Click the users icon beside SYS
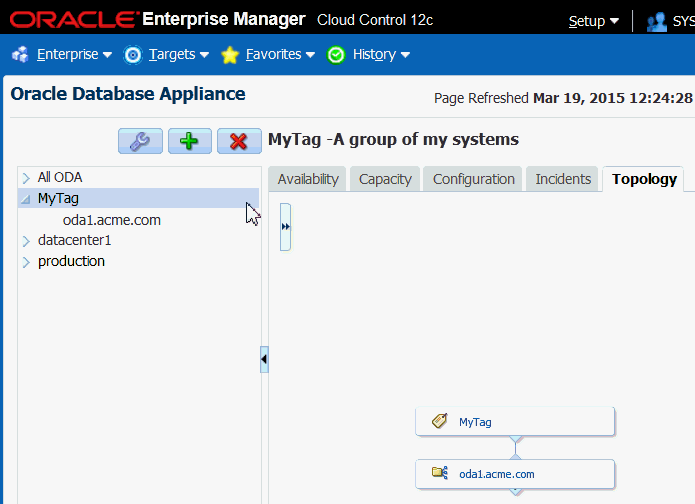This screenshot has width=695, height=504. pos(656,21)
